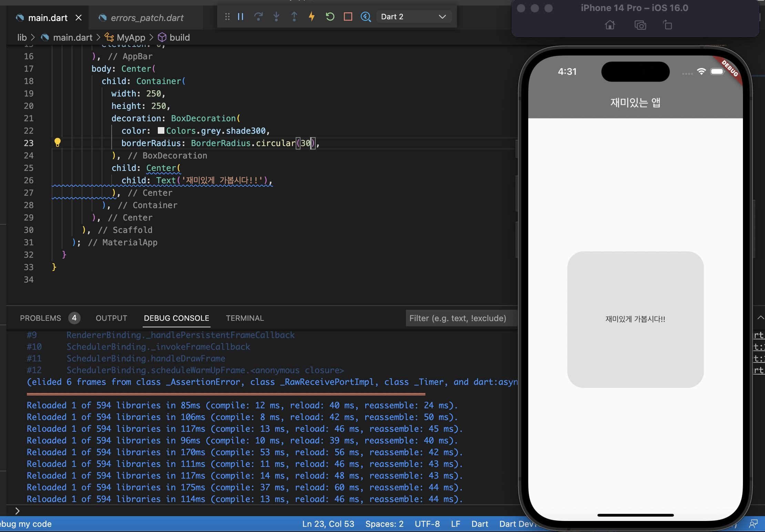Close the main.dart editor tab

[79, 18]
